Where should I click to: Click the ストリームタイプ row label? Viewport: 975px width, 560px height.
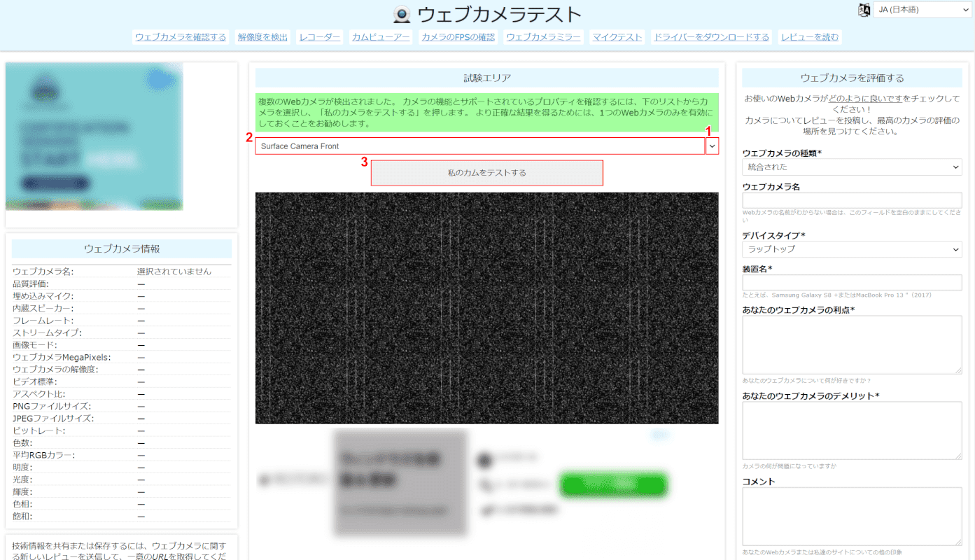tap(47, 332)
